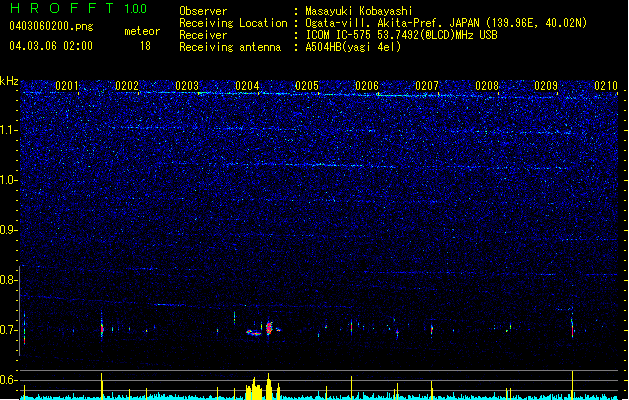This screenshot has width=629, height=400.
Task: Click the A504HB(yagi 4el) antenna value
Action: point(353,47)
